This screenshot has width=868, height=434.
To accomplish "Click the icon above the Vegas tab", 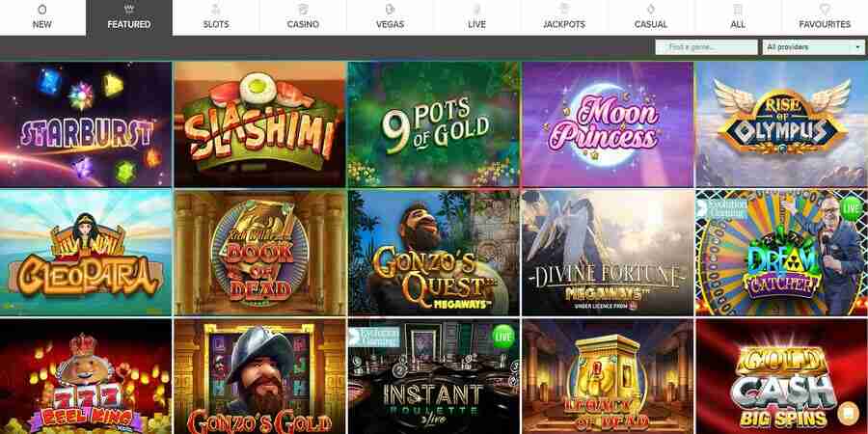I will tap(390, 10).
